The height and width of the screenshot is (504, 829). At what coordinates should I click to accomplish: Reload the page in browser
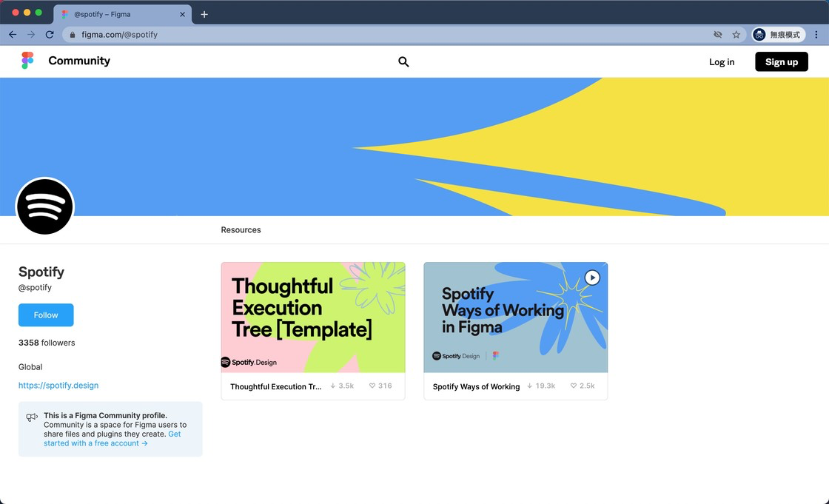click(x=50, y=35)
